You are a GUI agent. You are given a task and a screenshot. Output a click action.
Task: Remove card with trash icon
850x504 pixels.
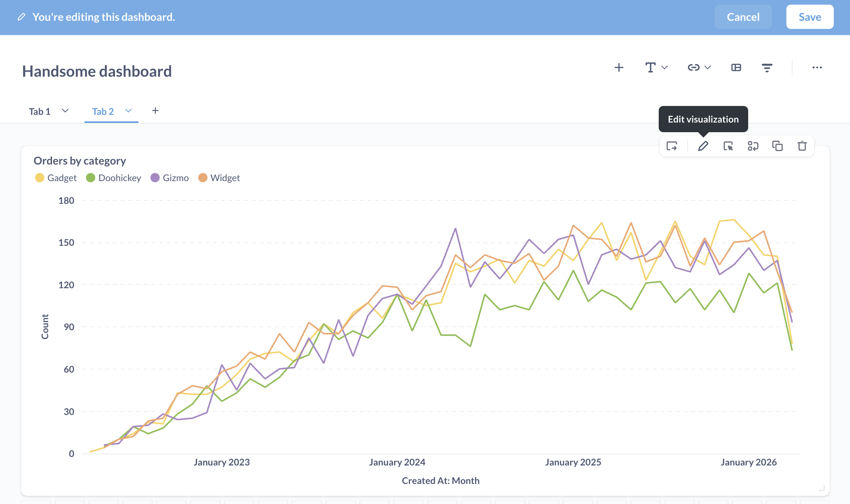tap(802, 146)
